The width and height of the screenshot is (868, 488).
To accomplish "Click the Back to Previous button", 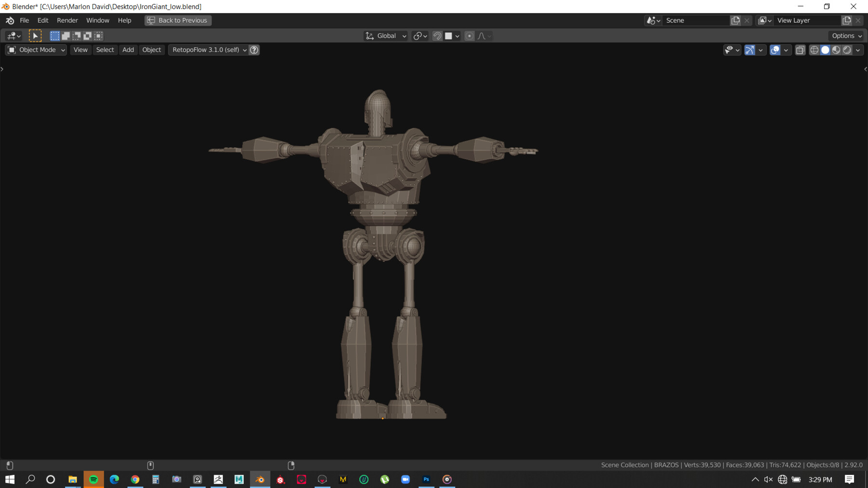I will point(178,20).
